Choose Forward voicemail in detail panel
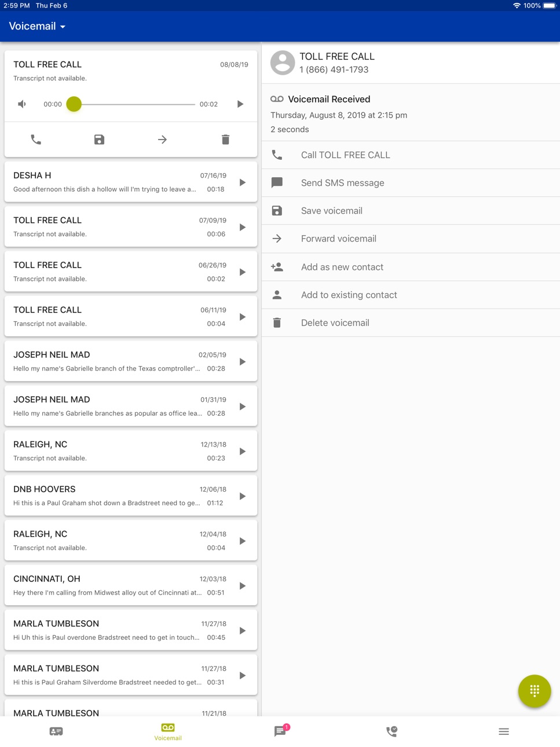This screenshot has width=560, height=747. pos(411,239)
